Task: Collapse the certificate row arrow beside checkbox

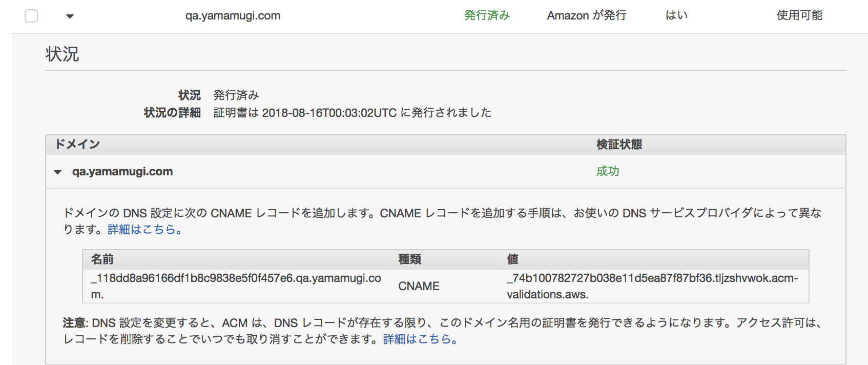Action: click(x=70, y=16)
